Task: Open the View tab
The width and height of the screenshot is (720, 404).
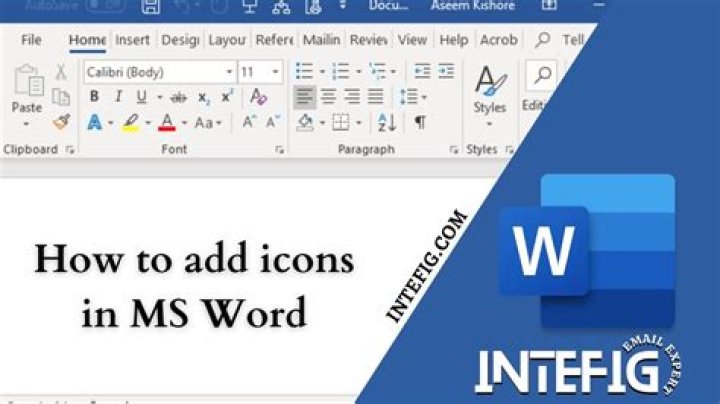Action: click(x=412, y=40)
